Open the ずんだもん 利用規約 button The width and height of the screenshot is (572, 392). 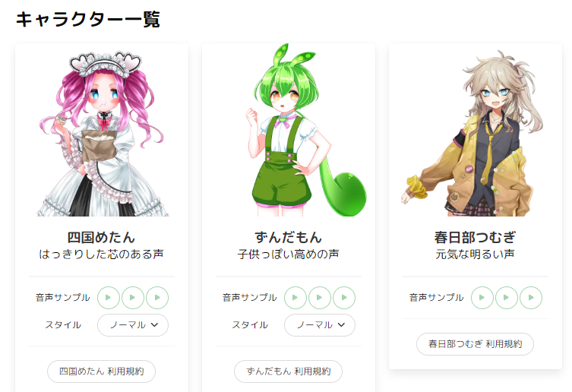point(288,371)
